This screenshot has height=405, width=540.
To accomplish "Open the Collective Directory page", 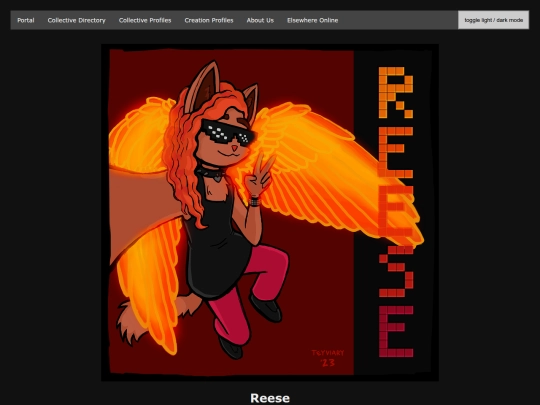I will click(x=76, y=20).
